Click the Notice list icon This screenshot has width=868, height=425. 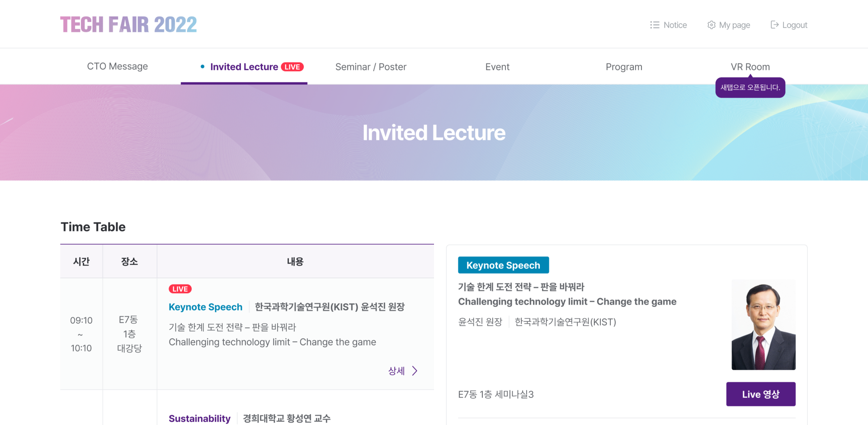click(655, 25)
